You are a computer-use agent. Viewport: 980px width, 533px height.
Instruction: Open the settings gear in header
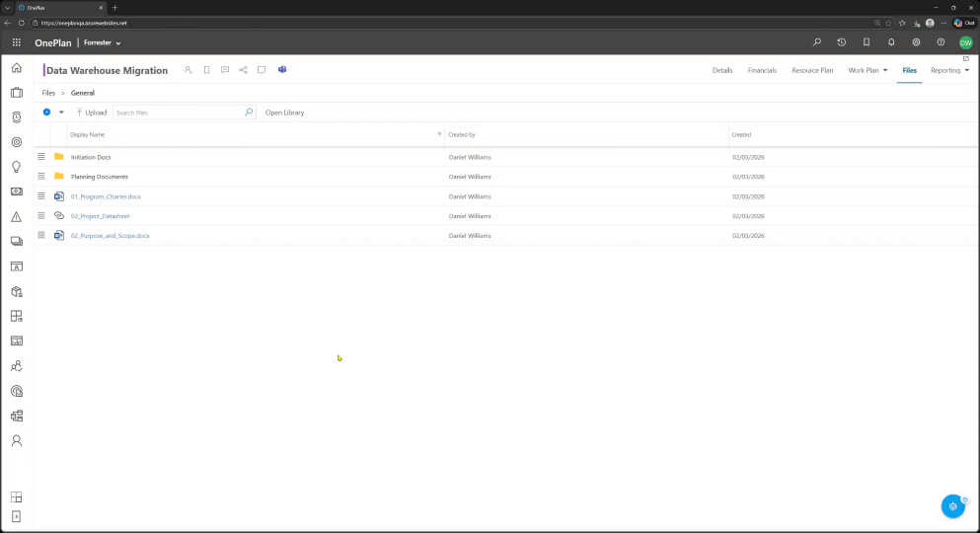tap(916, 42)
